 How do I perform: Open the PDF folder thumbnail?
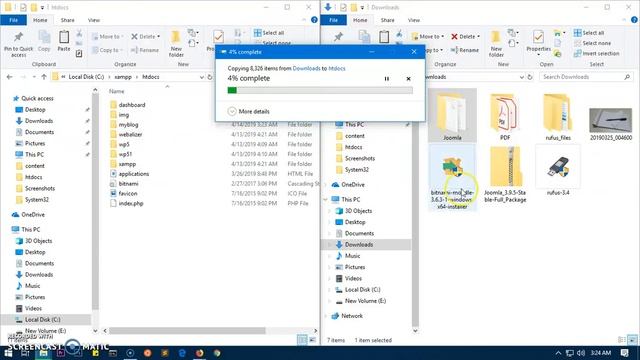tap(505, 117)
